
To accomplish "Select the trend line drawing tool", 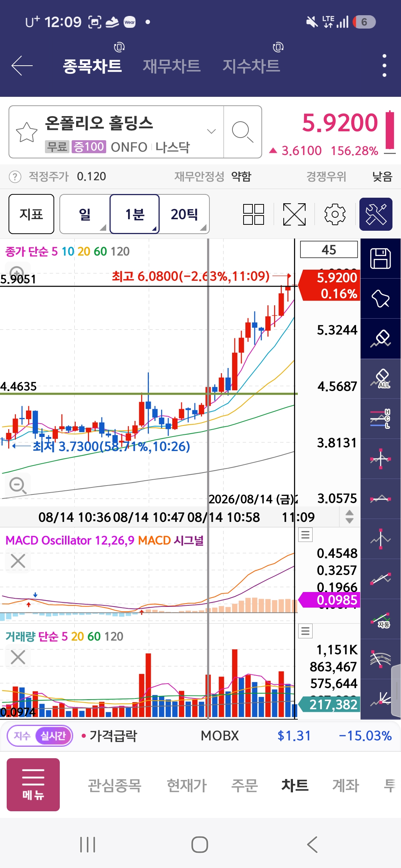I will [x=381, y=579].
